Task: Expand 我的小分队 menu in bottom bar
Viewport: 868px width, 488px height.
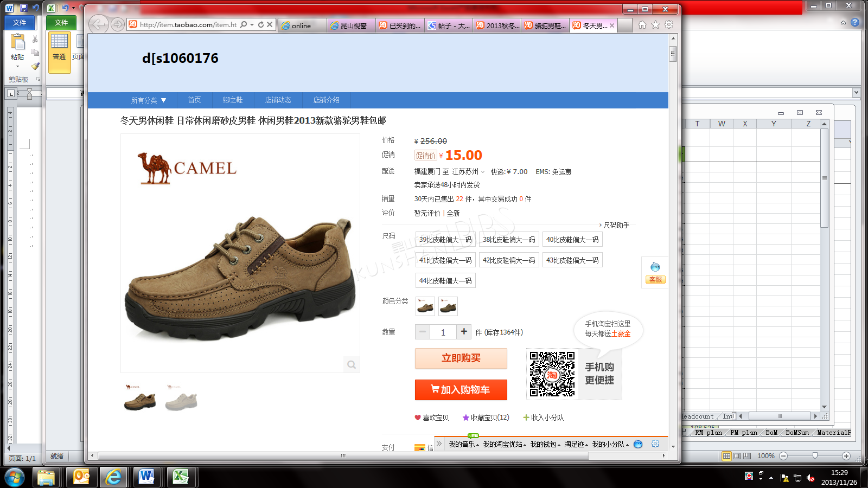Action: click(610, 444)
